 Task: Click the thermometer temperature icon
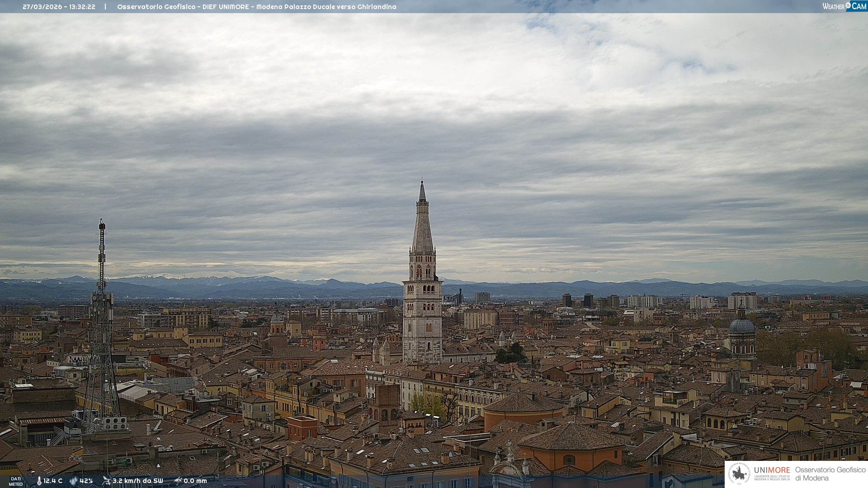coord(39,481)
